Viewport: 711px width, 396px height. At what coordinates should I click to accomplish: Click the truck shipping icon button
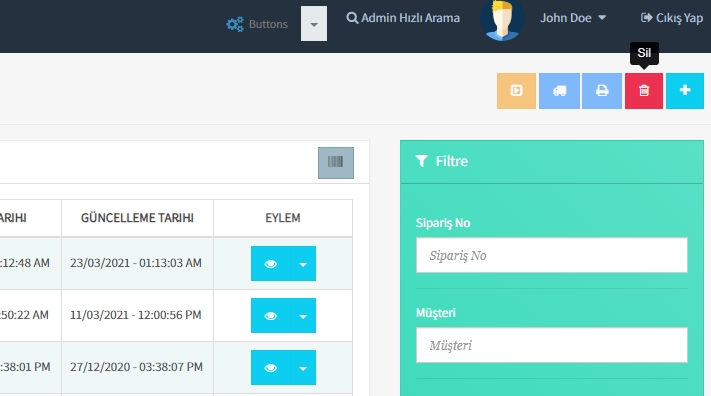559,91
